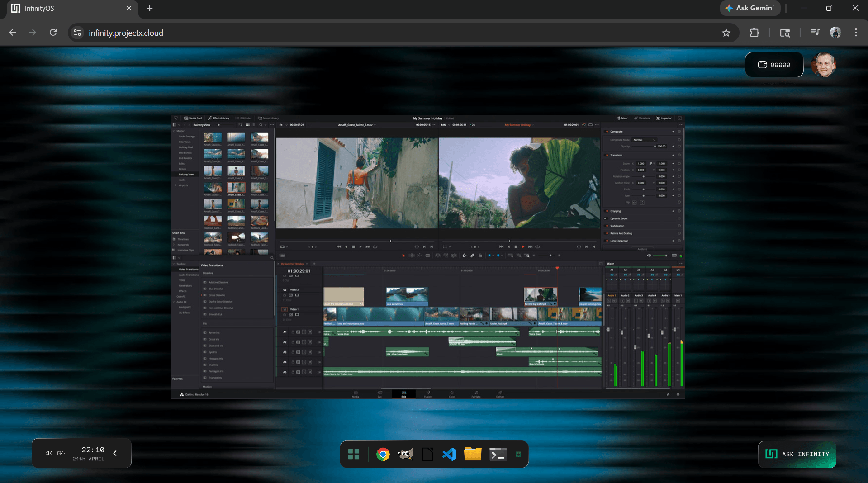Toggle the Lens Correction enable switch

tap(606, 241)
